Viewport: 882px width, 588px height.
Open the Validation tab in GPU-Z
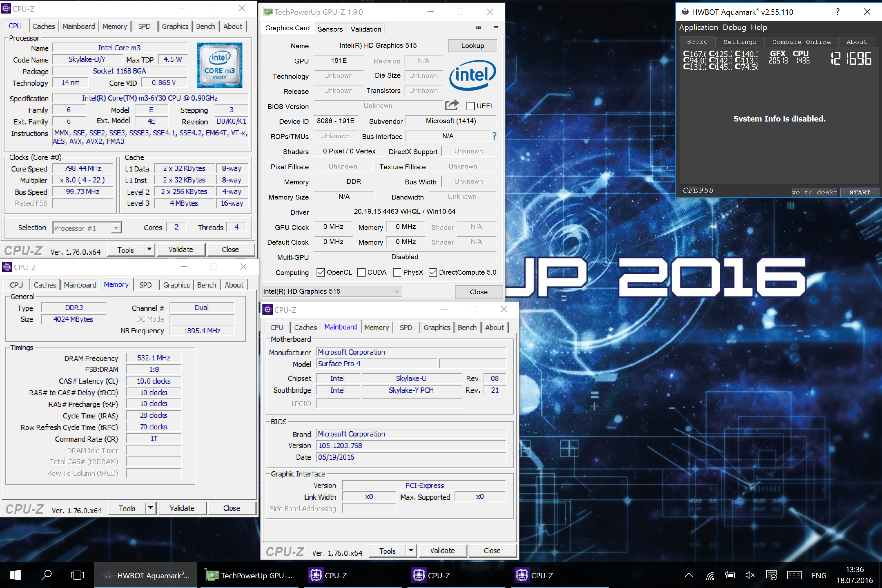[366, 29]
